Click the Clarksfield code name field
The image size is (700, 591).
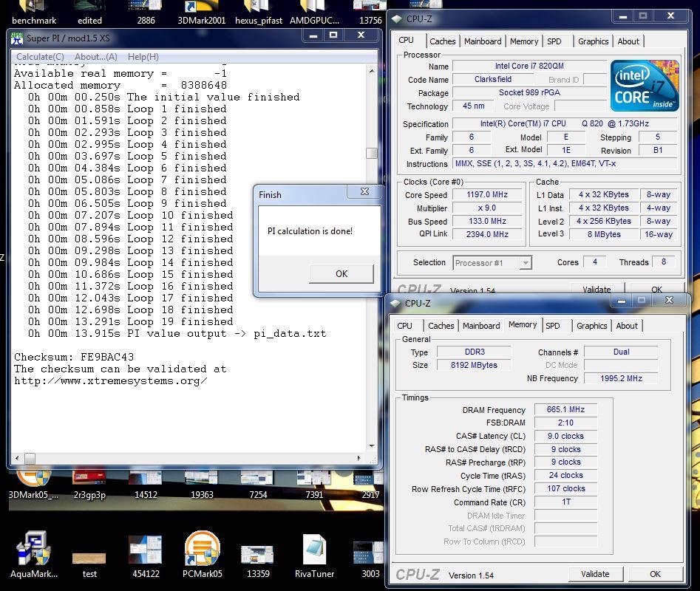493,79
